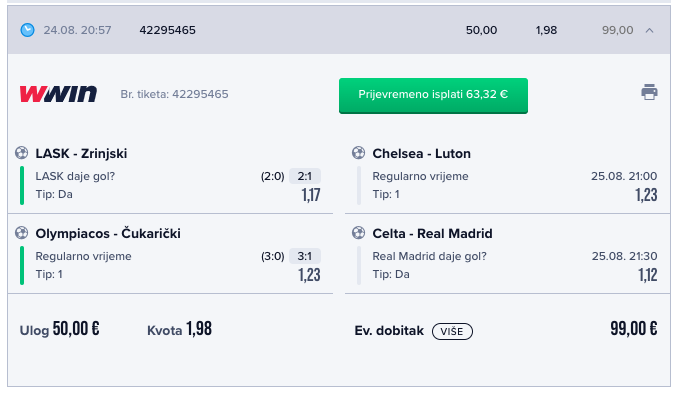Open the VIŠE details button
The height and width of the screenshot is (393, 677).
coord(452,331)
